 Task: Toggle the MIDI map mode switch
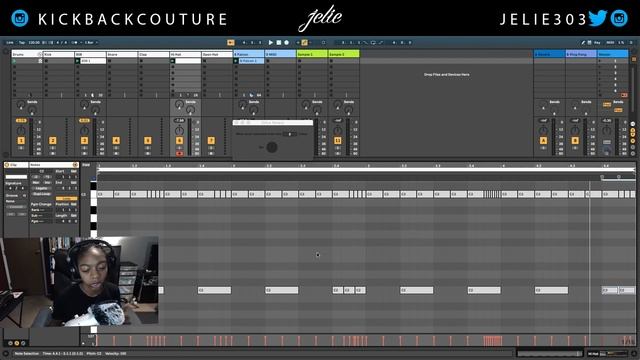[x=610, y=42]
